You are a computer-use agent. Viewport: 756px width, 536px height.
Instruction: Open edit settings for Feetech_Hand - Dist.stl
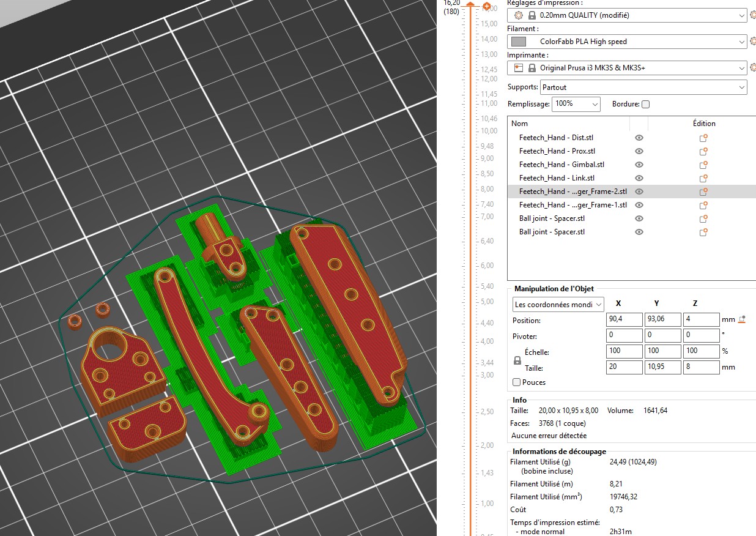point(703,138)
